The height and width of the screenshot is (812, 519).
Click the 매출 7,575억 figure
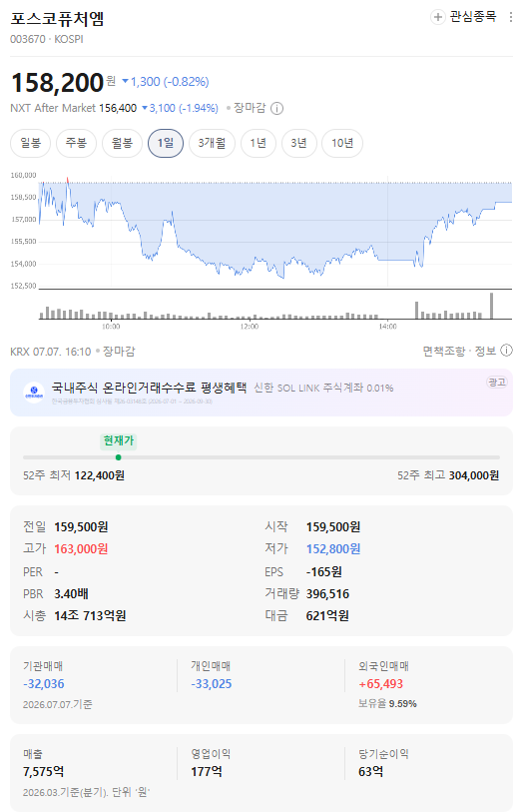(44, 772)
